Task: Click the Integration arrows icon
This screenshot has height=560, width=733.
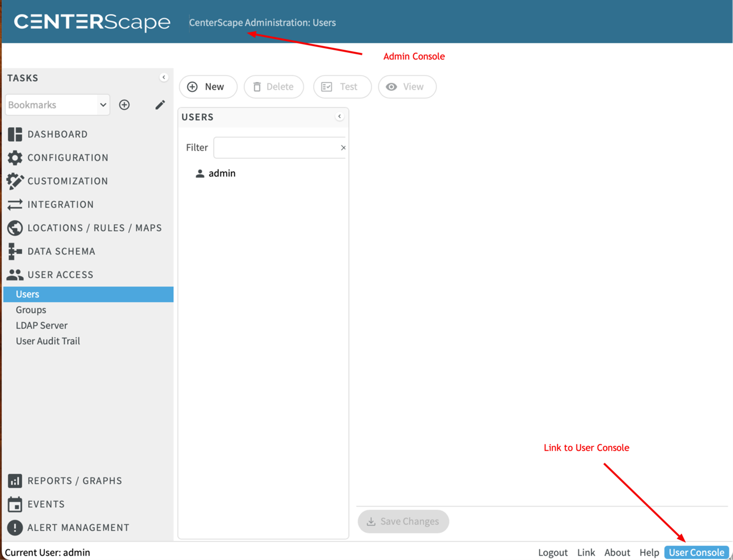Action: pyautogui.click(x=15, y=204)
